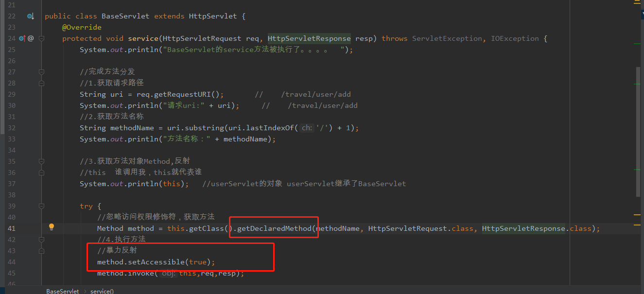This screenshot has height=294, width=644.
Task: Click getDeclaredMethod on line 41
Action: 275,228
